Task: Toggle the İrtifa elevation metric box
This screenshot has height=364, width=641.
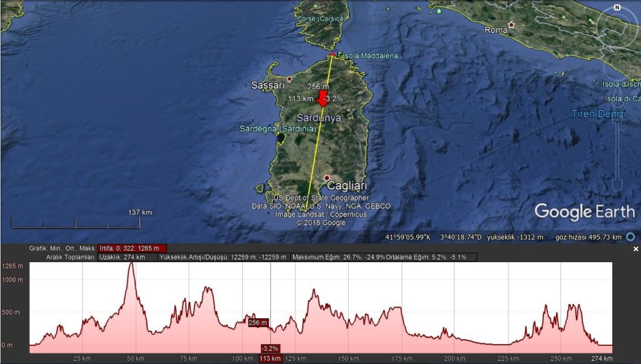Action: (x=132, y=248)
